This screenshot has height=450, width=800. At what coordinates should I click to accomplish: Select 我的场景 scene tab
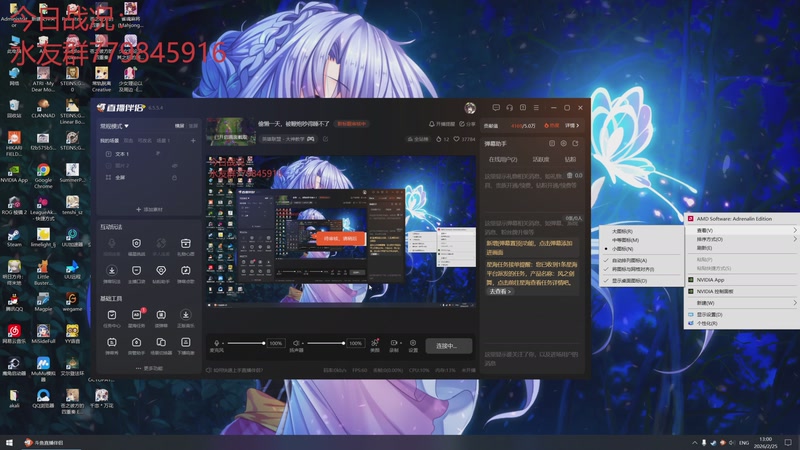[109, 140]
